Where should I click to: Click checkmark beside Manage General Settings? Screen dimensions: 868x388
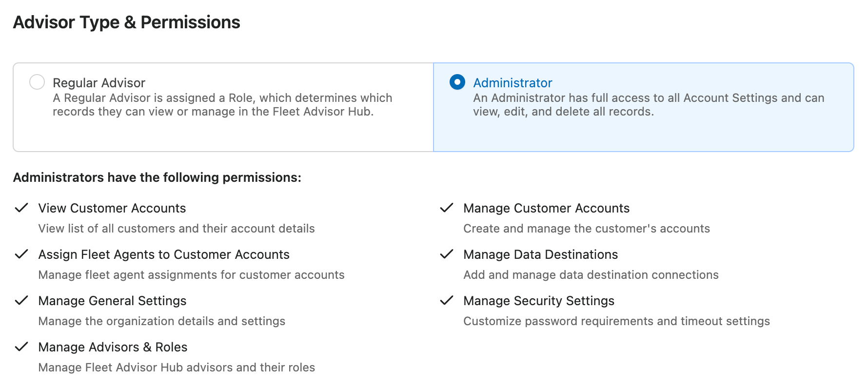click(x=21, y=301)
